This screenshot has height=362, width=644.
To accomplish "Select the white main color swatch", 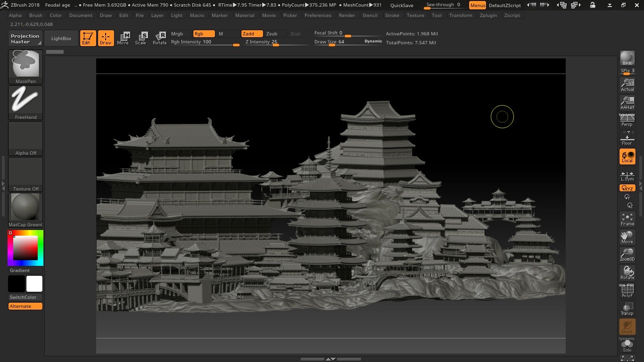I will [x=34, y=284].
